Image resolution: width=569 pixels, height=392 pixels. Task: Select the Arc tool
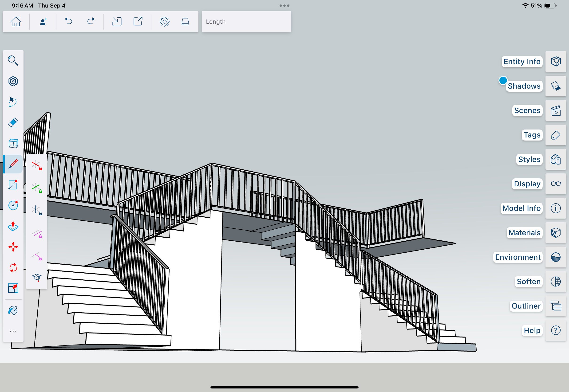pos(13,205)
